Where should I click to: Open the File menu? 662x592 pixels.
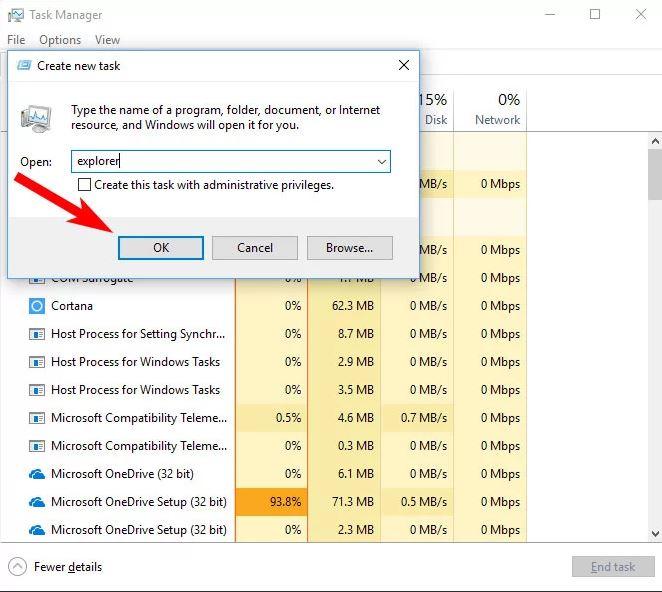coord(16,40)
